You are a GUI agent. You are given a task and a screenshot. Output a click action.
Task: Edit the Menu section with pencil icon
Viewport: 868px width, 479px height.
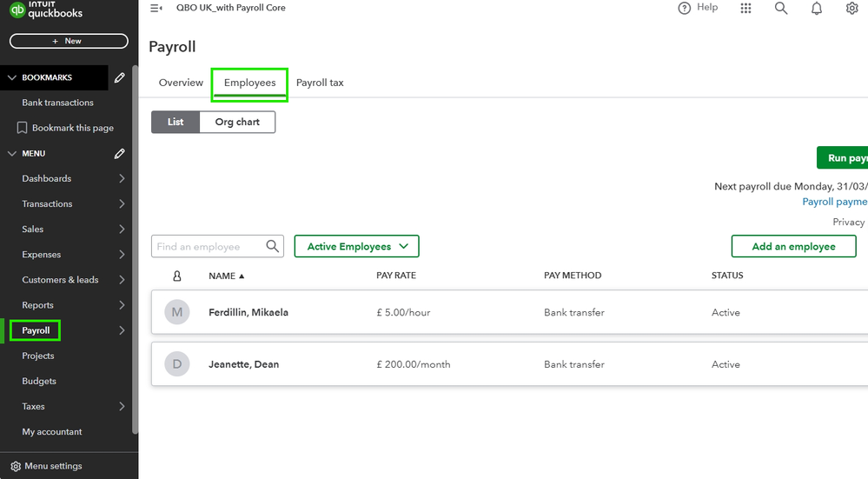tap(119, 154)
